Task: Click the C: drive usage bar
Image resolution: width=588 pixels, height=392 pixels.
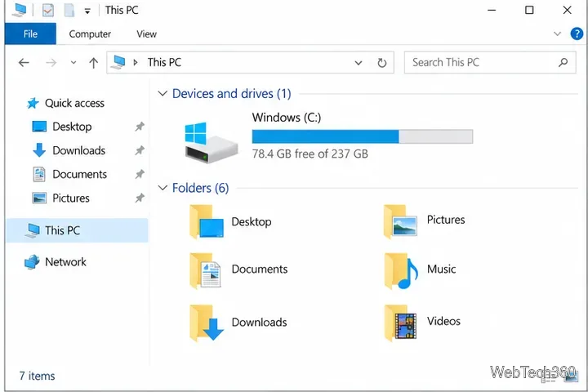Action: [363, 136]
